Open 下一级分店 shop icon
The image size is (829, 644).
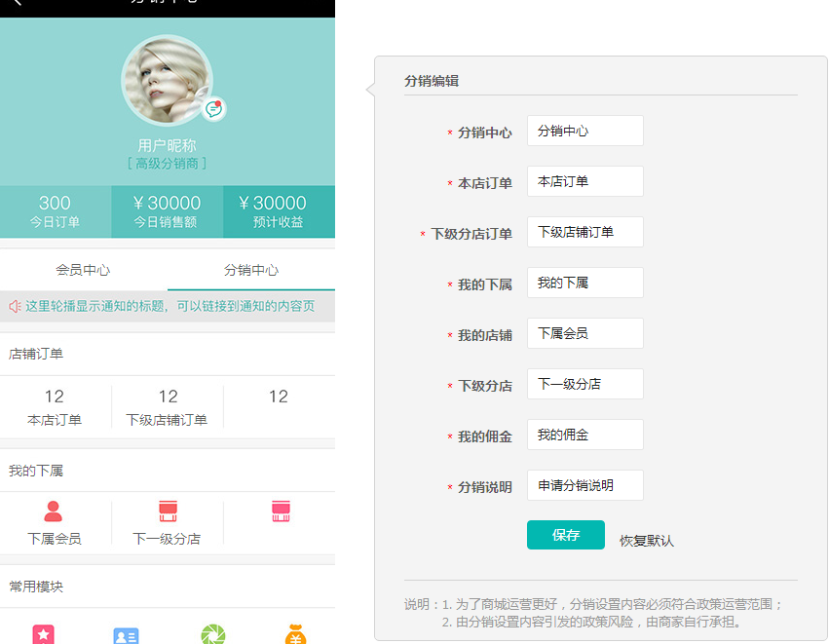168,511
